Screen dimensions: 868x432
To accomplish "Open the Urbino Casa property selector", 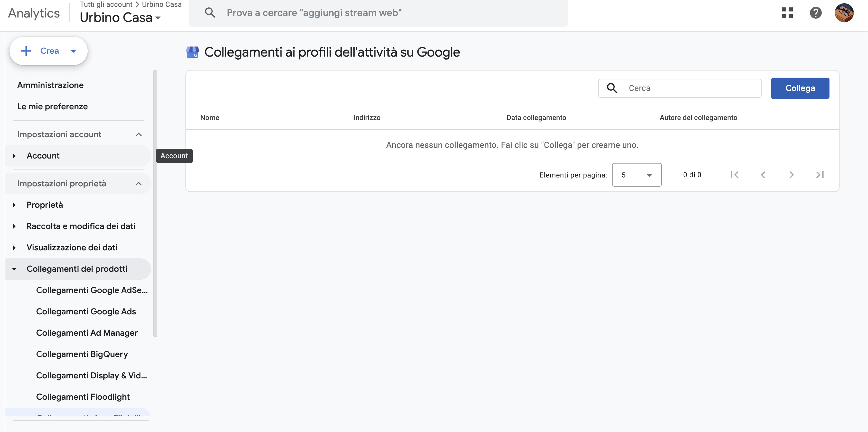I will click(x=120, y=17).
